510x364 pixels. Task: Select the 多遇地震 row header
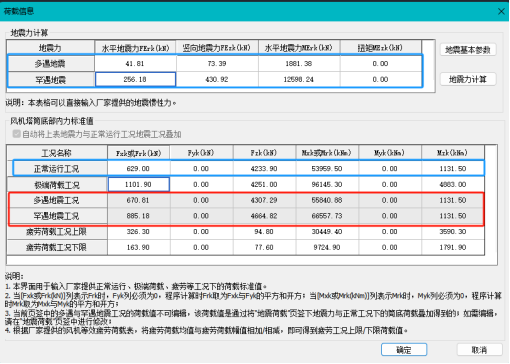[x=50, y=64]
